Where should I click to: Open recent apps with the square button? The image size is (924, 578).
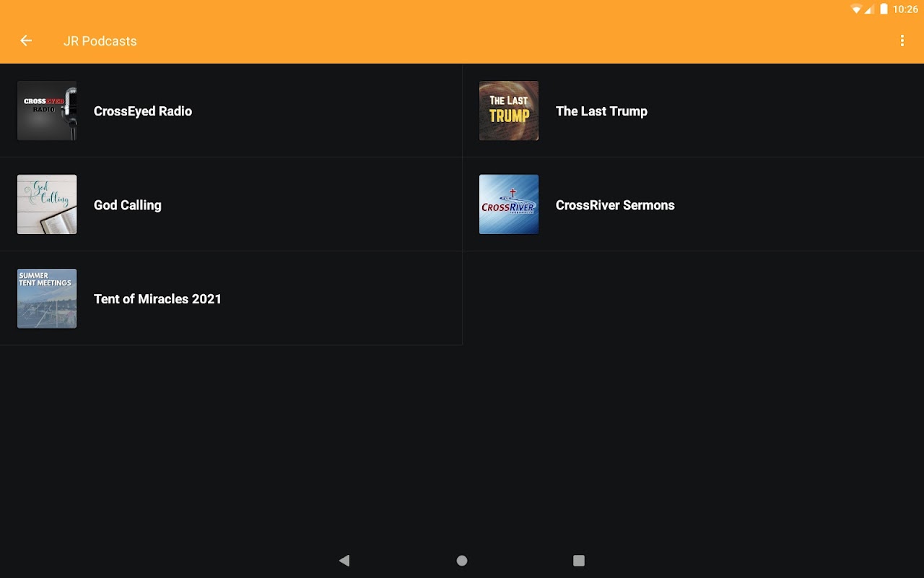tap(579, 560)
